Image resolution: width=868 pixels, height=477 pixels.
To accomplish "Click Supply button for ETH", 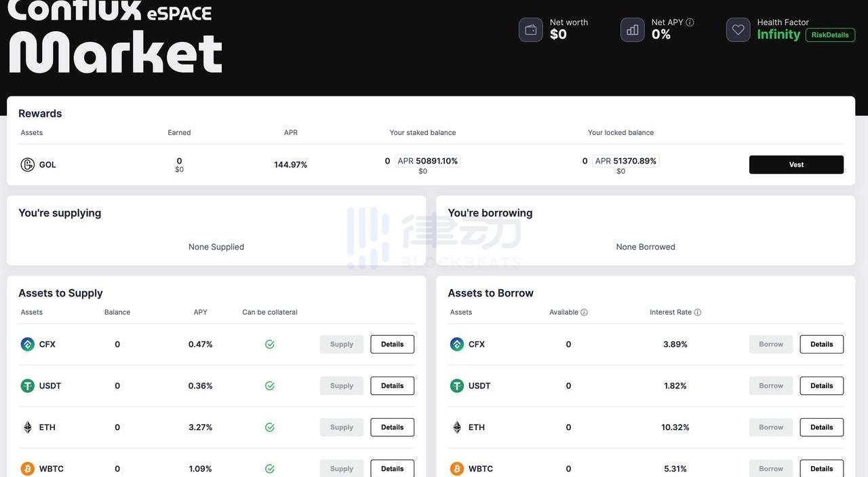I will [342, 427].
